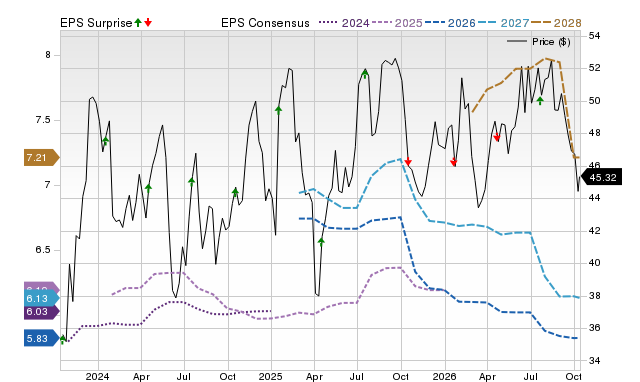Select the gold 7.21 value tag

[x=42, y=158]
